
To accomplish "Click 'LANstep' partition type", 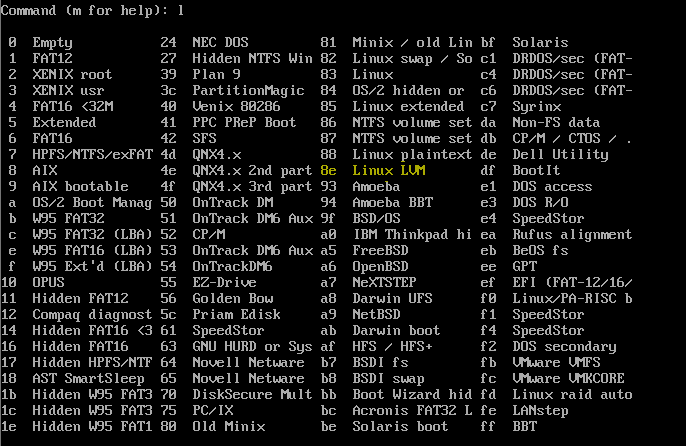I will (540, 411).
